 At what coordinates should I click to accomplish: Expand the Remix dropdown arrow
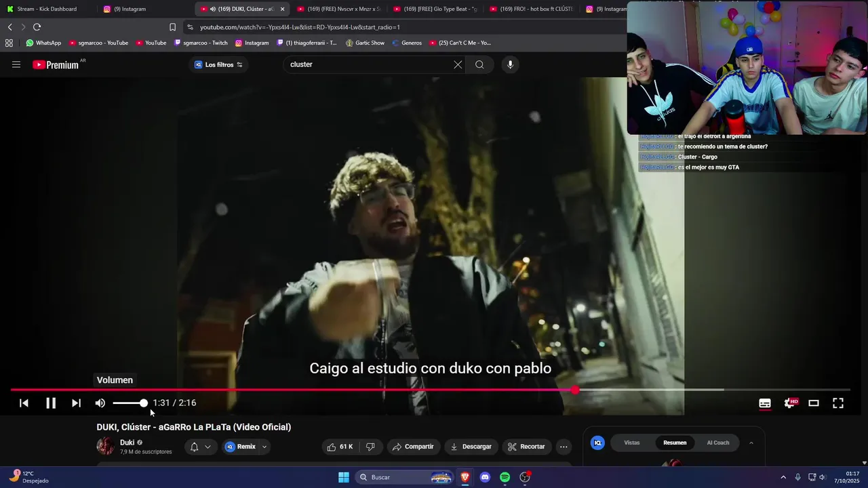tap(264, 447)
